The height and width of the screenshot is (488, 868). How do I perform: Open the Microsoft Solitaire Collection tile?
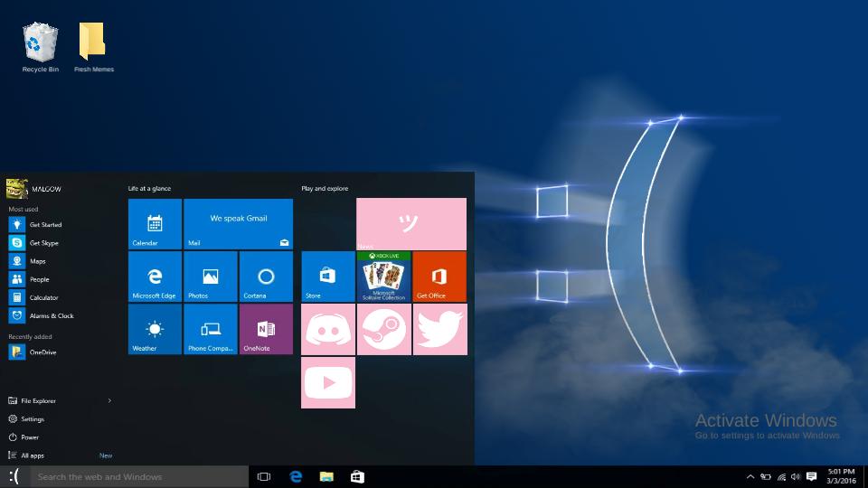pyautogui.click(x=383, y=277)
